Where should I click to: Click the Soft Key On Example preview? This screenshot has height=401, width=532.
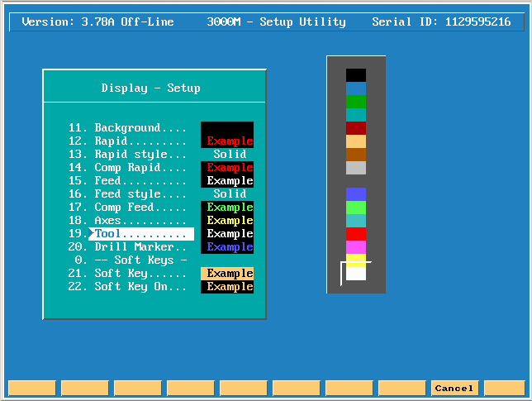coord(227,287)
